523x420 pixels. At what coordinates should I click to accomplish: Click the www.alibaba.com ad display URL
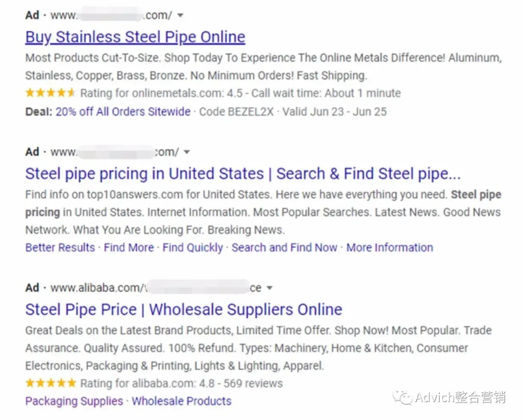click(156, 288)
